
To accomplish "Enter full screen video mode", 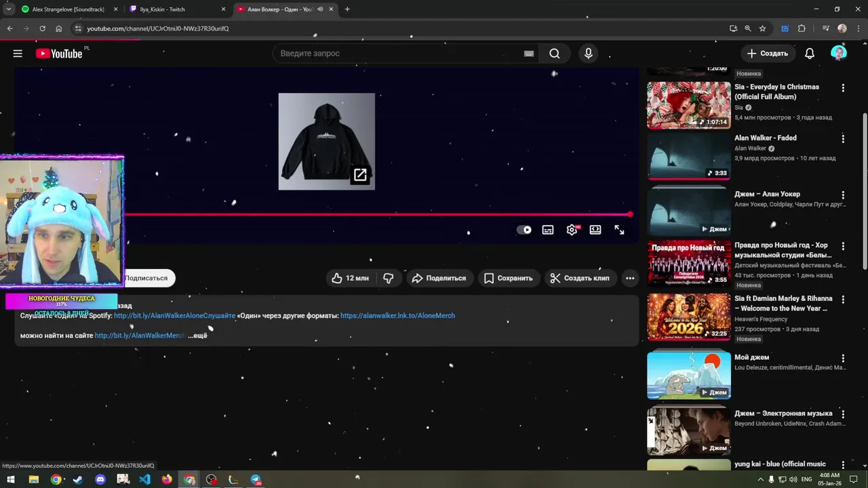I will pyautogui.click(x=619, y=230).
